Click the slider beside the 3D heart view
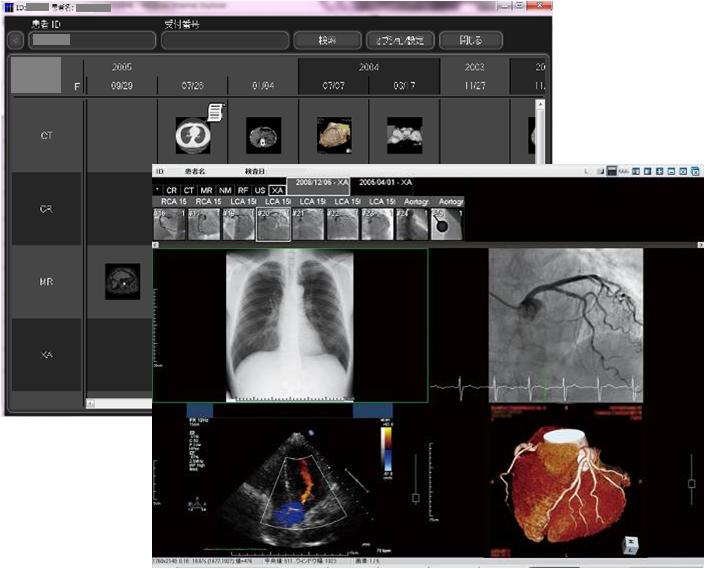The height and width of the screenshot is (569, 705). click(691, 485)
